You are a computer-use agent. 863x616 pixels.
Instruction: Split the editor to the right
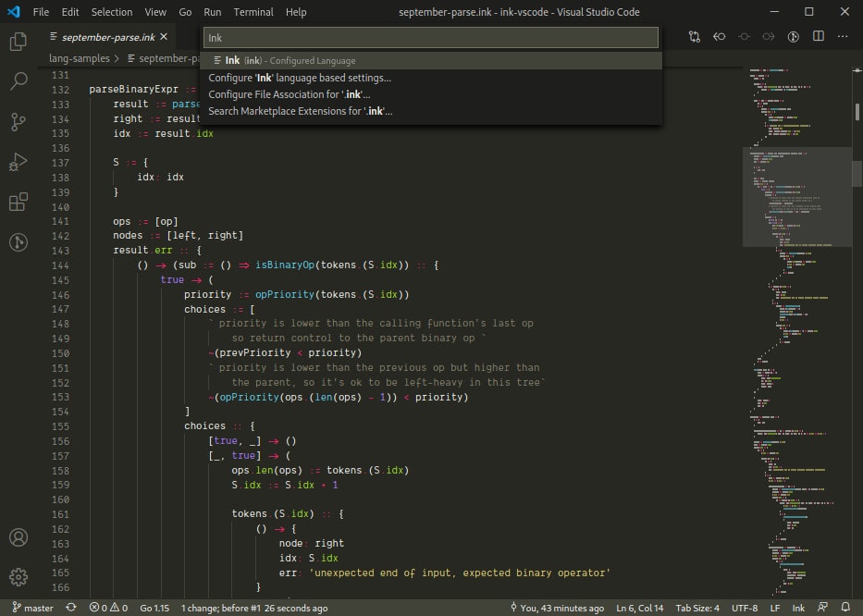819,36
